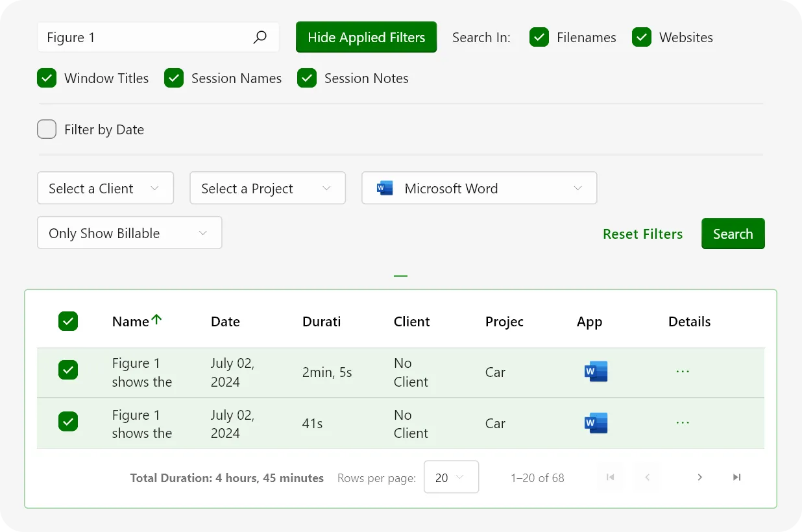Open the Microsoft Word app dropdown
Screen dimensions: 802x532
[x=479, y=188]
